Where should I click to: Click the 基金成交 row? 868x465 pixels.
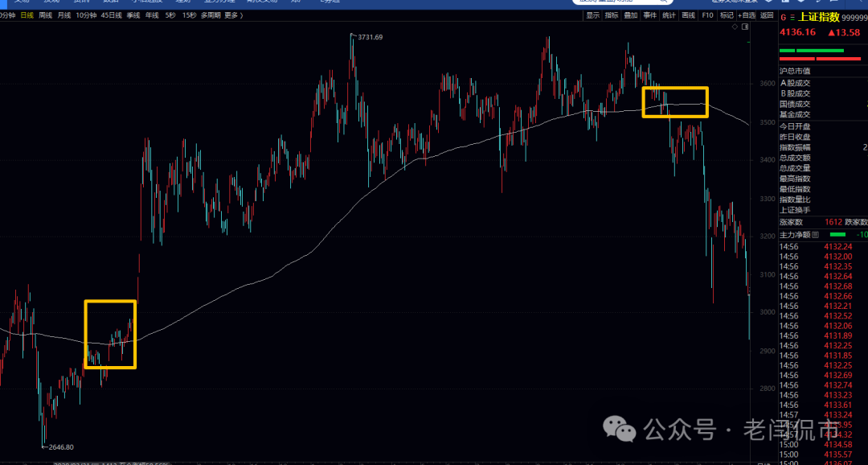pyautogui.click(x=823, y=115)
